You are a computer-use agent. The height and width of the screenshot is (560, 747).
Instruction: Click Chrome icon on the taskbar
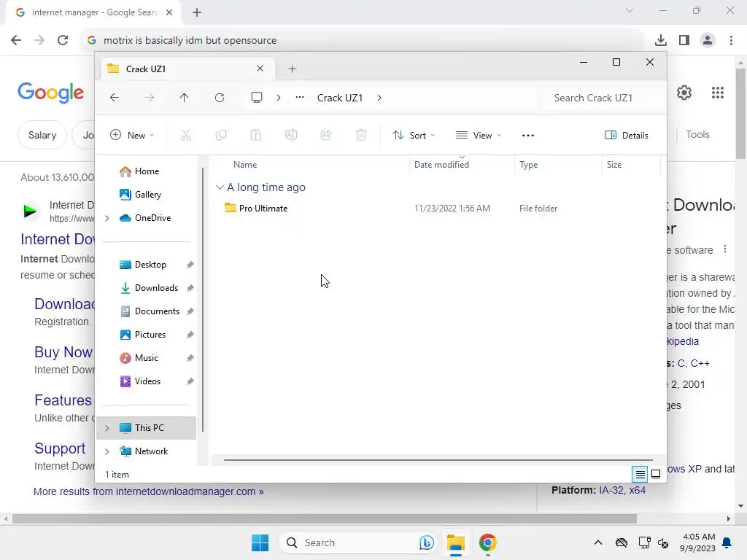(x=487, y=542)
